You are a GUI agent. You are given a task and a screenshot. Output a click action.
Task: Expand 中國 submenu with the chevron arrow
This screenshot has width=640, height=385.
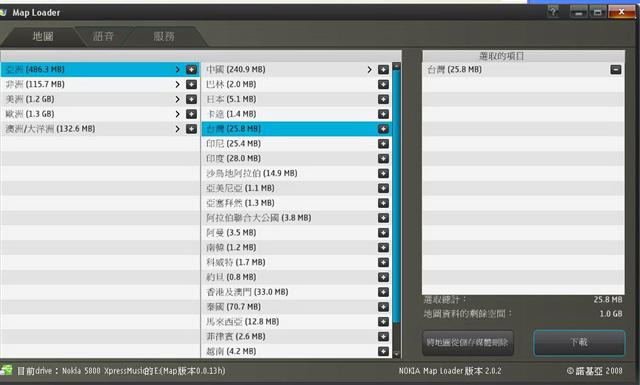tap(369, 69)
